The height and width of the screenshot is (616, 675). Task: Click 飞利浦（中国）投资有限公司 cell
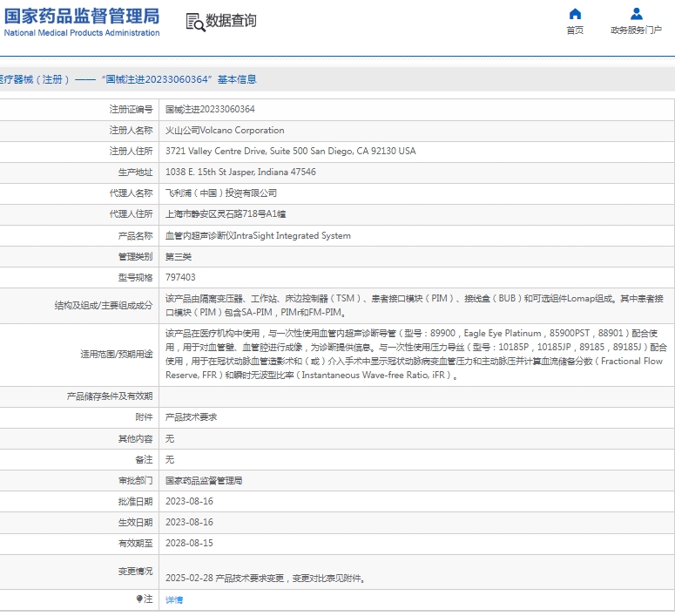click(221, 193)
